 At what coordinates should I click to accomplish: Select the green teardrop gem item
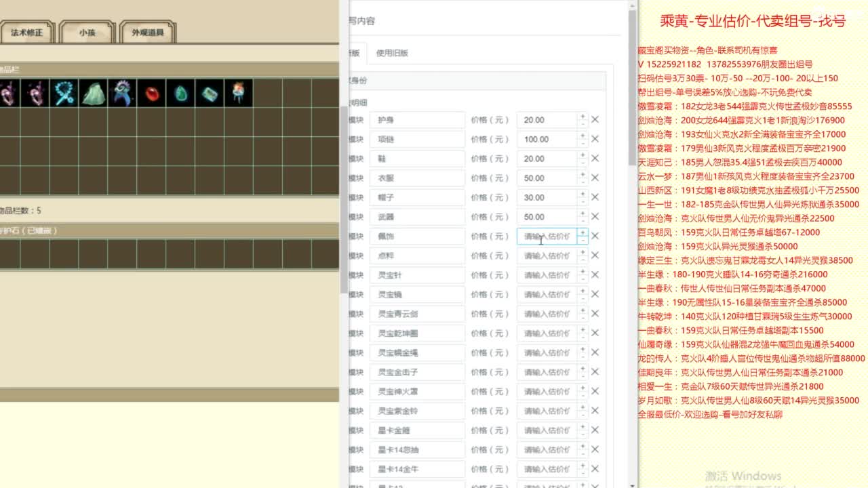181,93
